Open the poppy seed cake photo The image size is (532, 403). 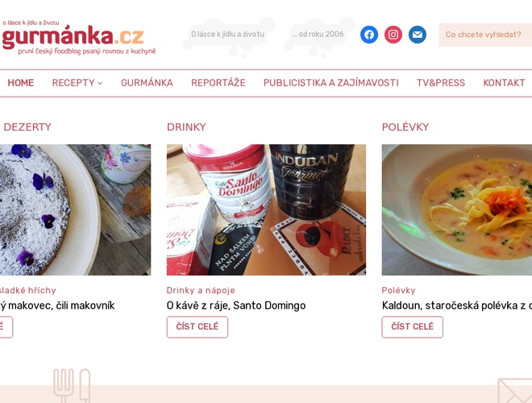[75, 210]
